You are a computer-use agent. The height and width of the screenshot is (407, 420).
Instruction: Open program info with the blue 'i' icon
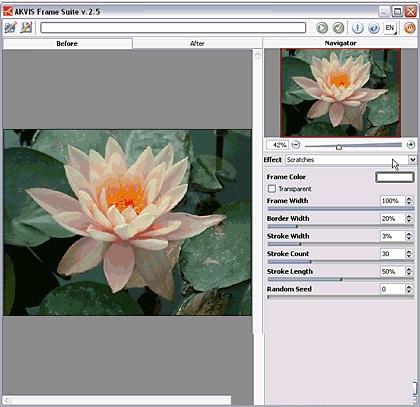coord(357,28)
